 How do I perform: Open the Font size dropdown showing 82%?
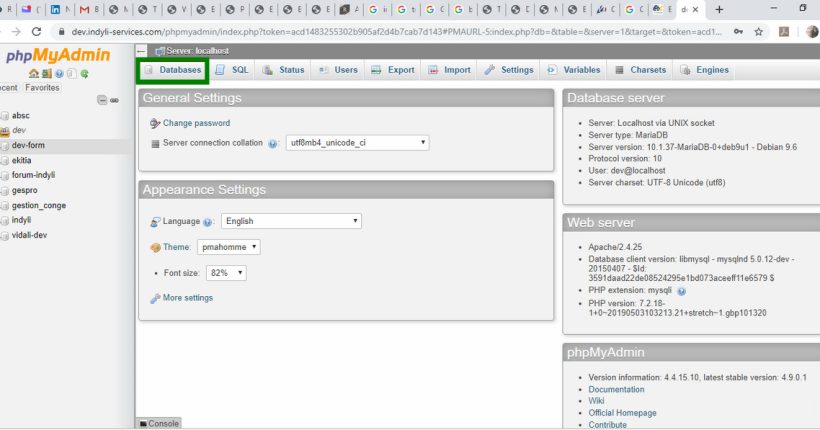tap(226, 273)
